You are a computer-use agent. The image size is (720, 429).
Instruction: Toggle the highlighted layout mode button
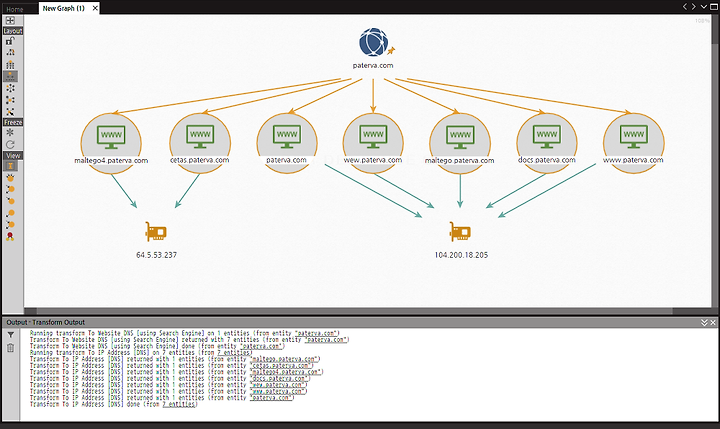10,76
